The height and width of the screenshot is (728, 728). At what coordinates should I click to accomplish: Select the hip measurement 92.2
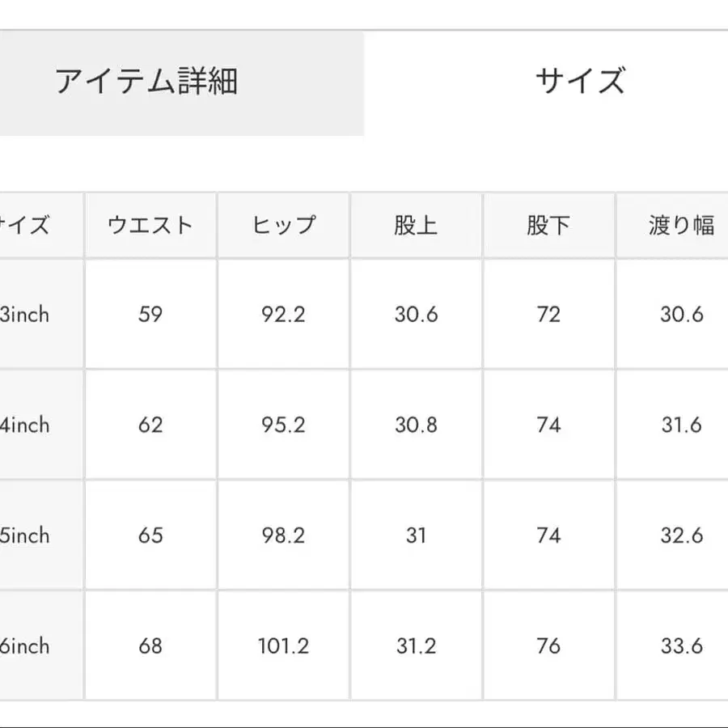283,315
